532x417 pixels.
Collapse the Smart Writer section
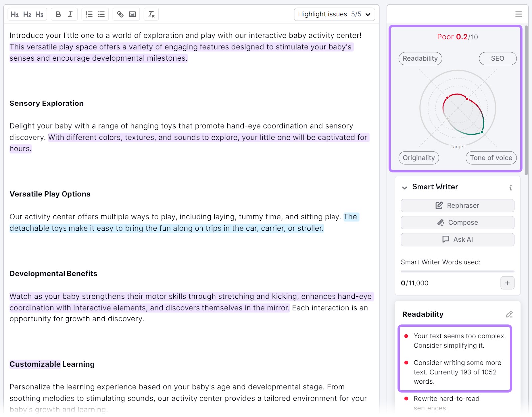404,188
